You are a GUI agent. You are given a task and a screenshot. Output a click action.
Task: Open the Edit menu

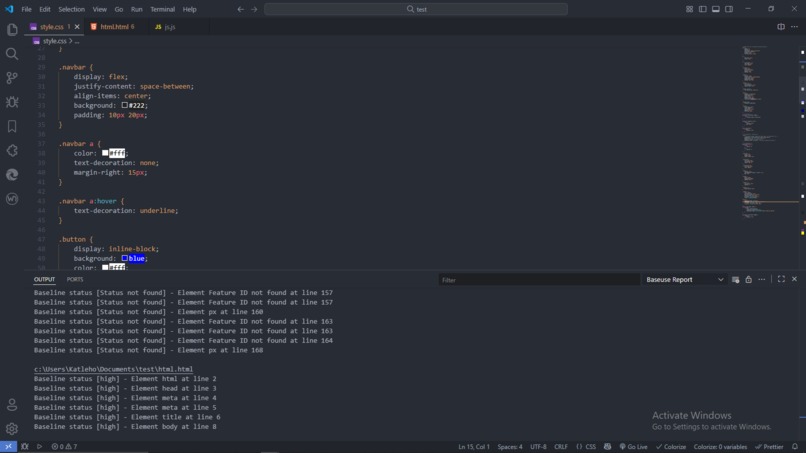point(45,9)
